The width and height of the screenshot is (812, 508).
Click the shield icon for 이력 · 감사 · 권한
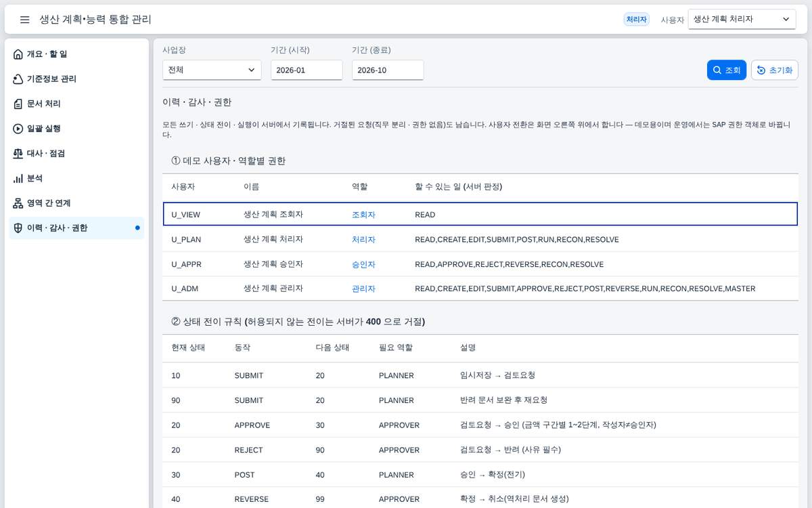click(x=18, y=228)
